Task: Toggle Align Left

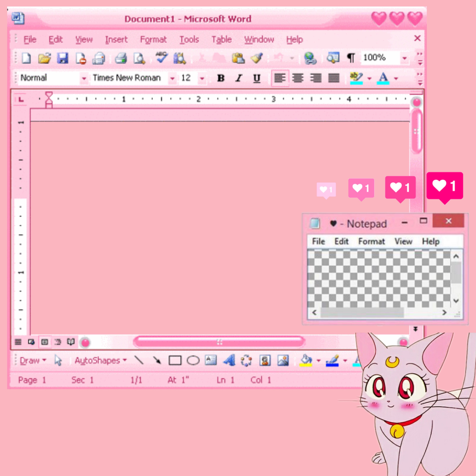Action: point(280,78)
